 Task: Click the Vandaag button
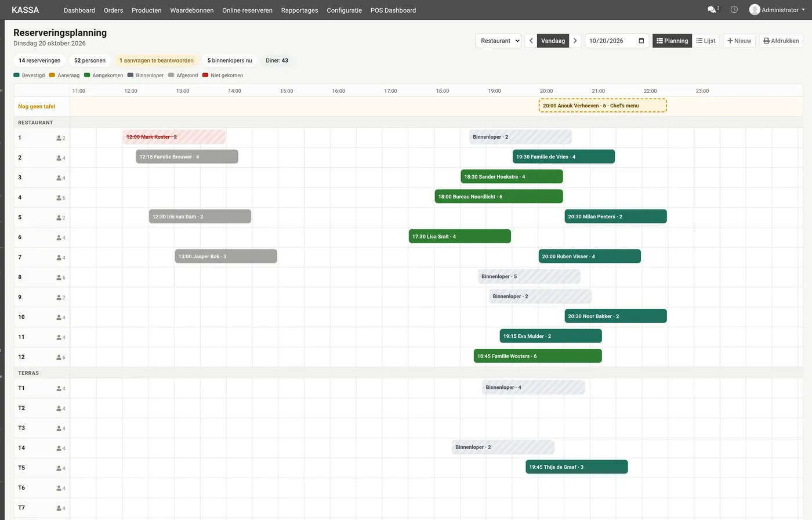[553, 41]
